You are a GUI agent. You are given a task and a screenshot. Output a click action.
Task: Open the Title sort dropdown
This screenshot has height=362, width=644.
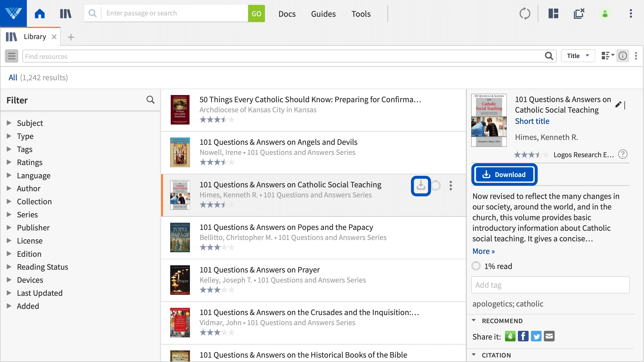coord(578,56)
